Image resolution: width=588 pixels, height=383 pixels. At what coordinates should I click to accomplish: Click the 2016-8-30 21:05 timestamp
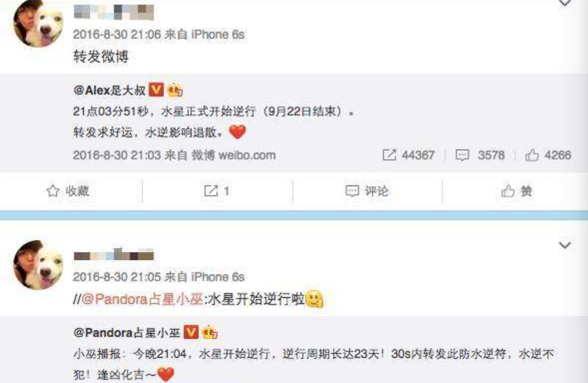coord(117,277)
